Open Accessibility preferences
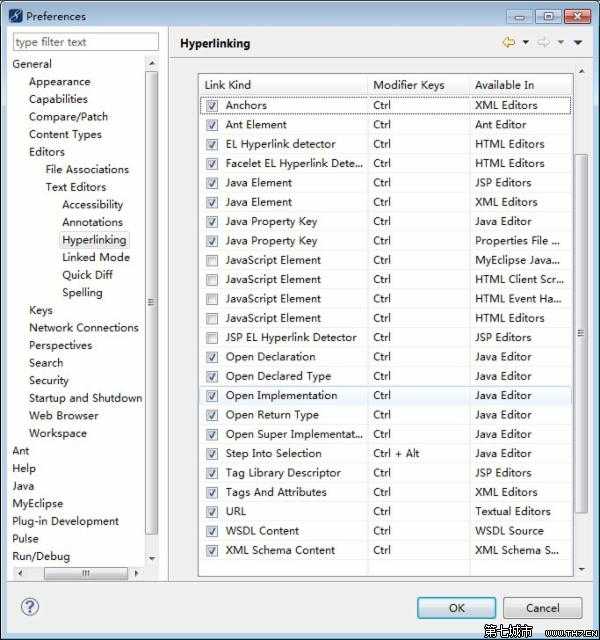 (x=92, y=204)
